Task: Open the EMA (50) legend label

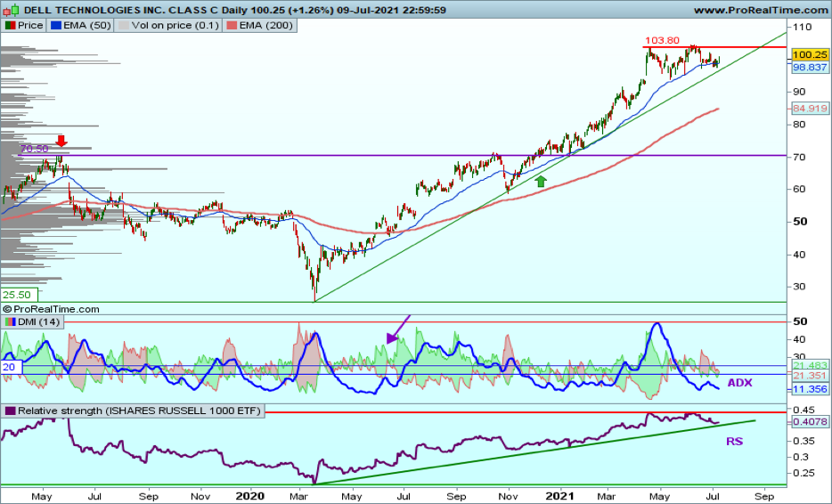Action: (x=87, y=26)
